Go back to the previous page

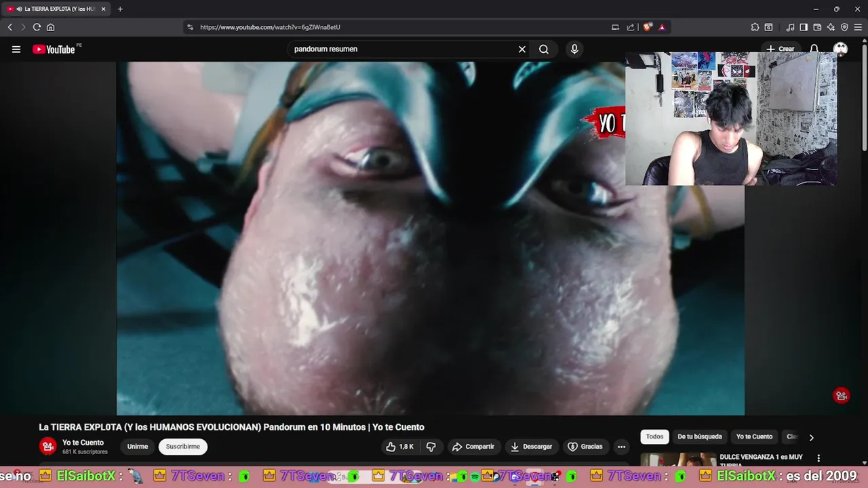click(x=9, y=27)
